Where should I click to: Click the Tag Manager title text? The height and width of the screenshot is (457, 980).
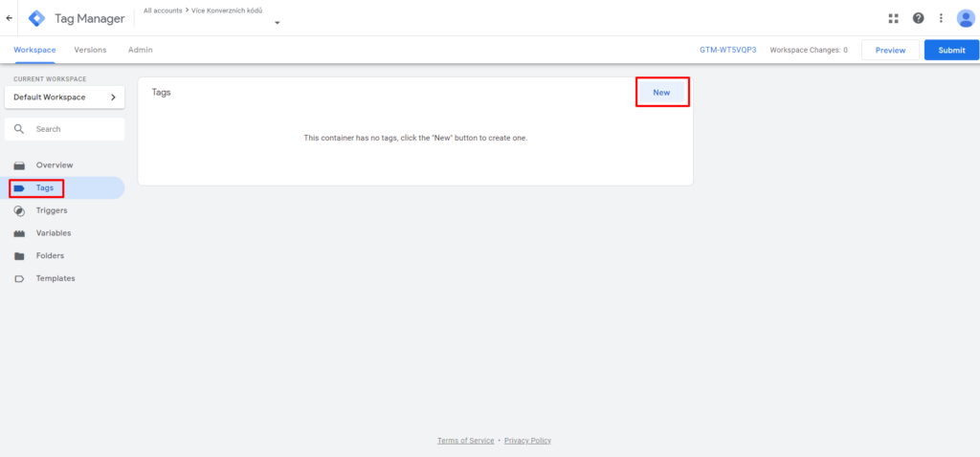[x=89, y=19]
